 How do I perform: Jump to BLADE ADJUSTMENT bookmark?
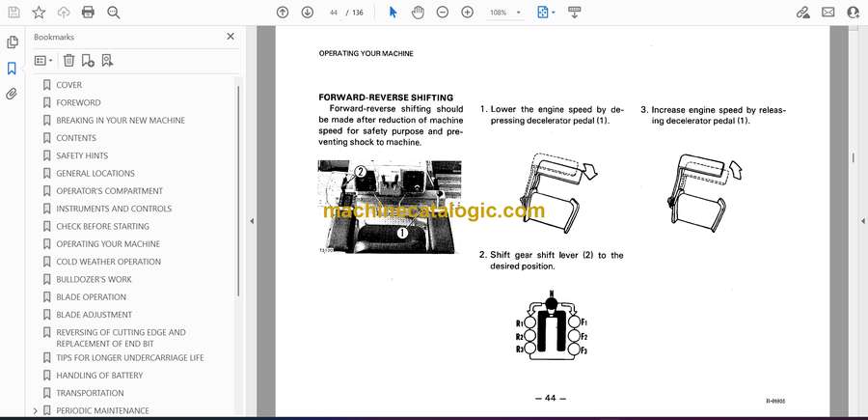click(x=94, y=315)
